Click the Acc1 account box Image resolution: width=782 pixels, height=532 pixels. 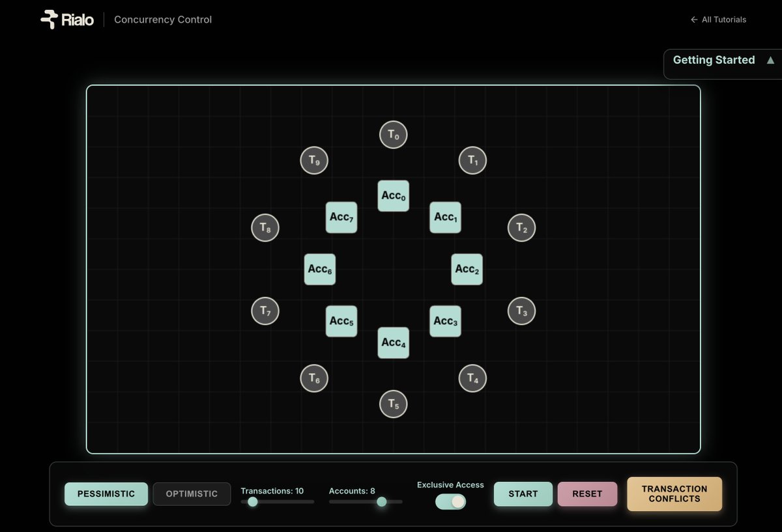point(446,217)
